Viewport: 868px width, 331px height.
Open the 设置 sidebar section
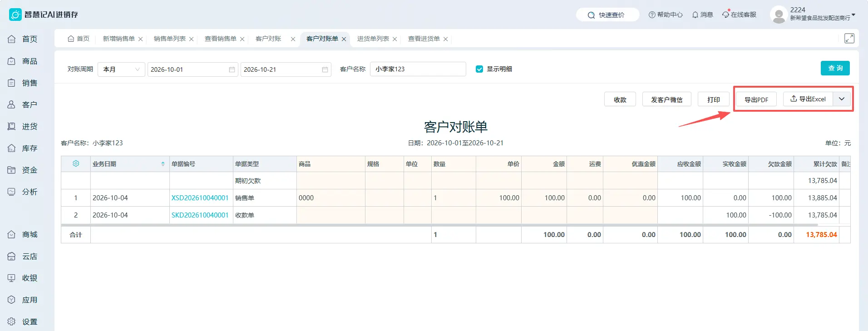[23, 321]
